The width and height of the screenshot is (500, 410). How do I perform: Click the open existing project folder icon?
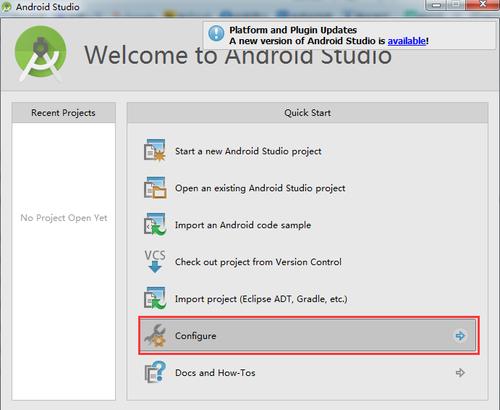155,188
